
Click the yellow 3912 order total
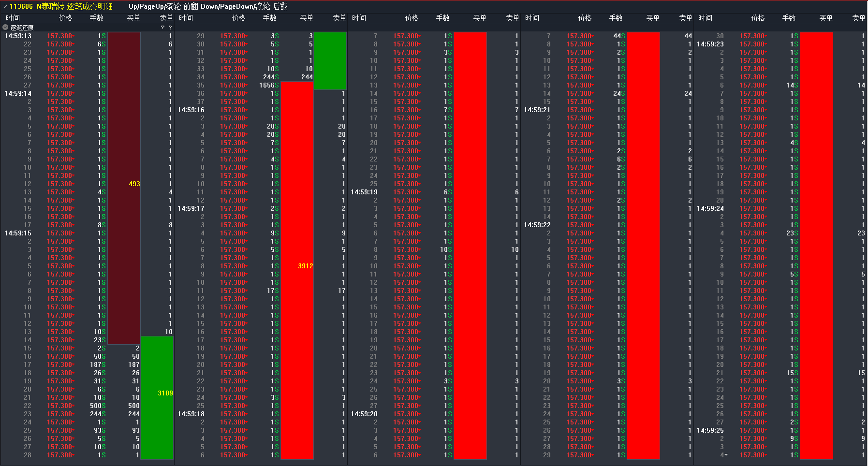tap(306, 266)
